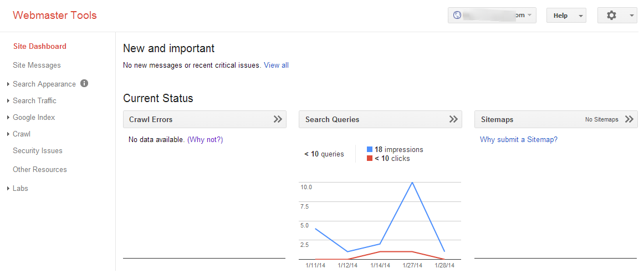
Task: Open the Sitemaps panel header
Action: [556, 119]
